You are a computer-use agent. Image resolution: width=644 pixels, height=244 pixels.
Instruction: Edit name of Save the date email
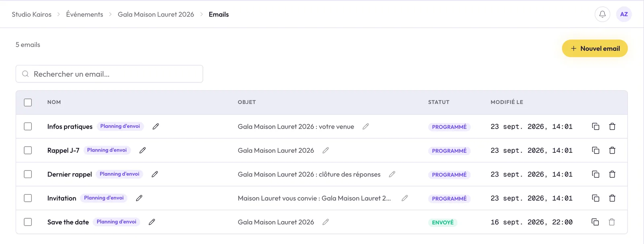(x=152, y=222)
